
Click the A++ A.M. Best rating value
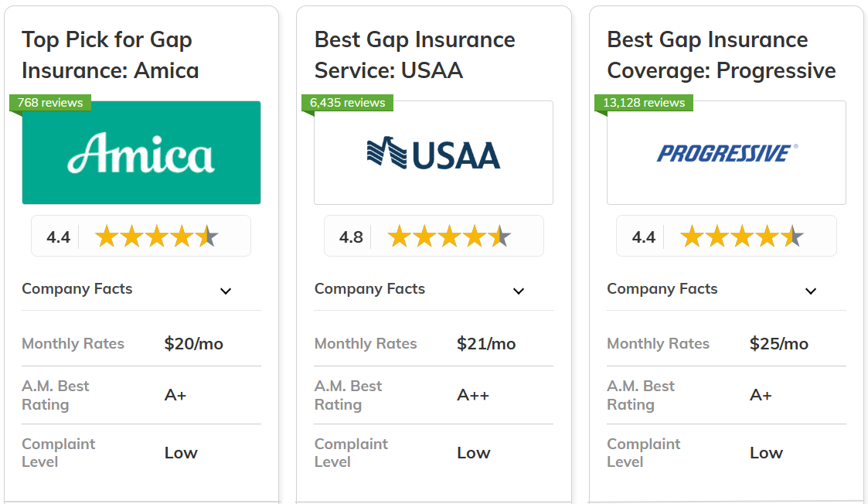tap(473, 395)
